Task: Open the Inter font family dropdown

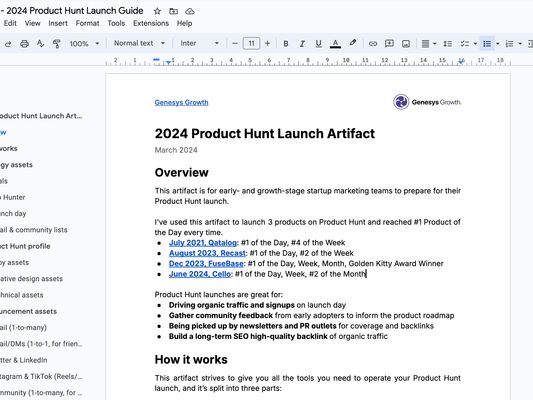Action: tap(200, 43)
